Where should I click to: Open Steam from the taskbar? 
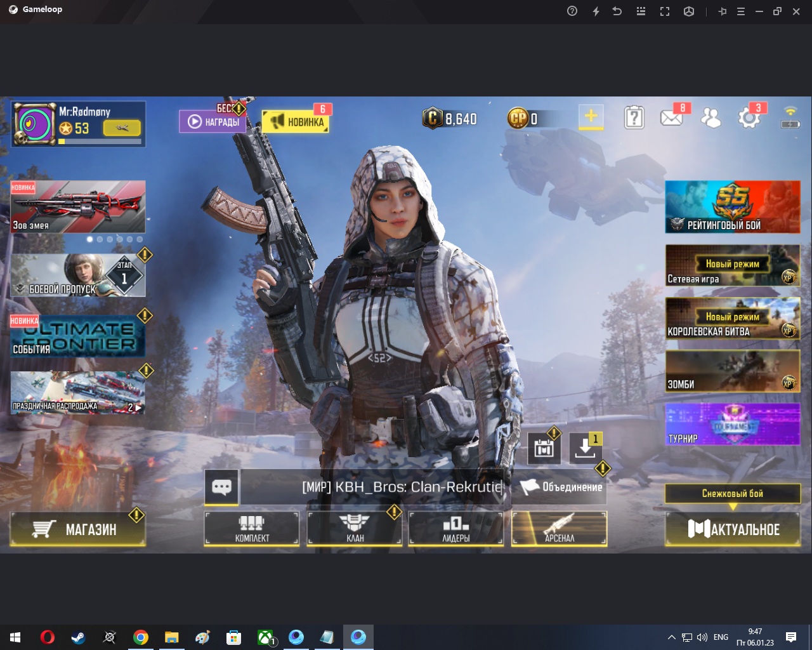click(x=78, y=637)
